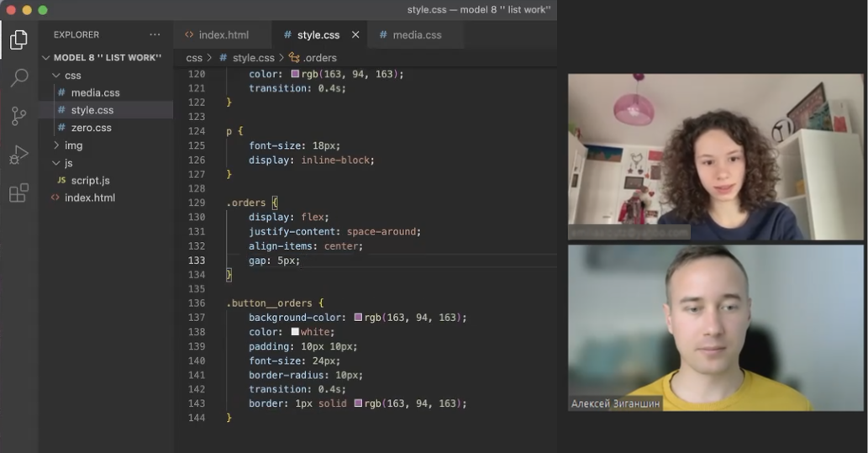Collapse the js folder in Explorer

pyautogui.click(x=56, y=163)
